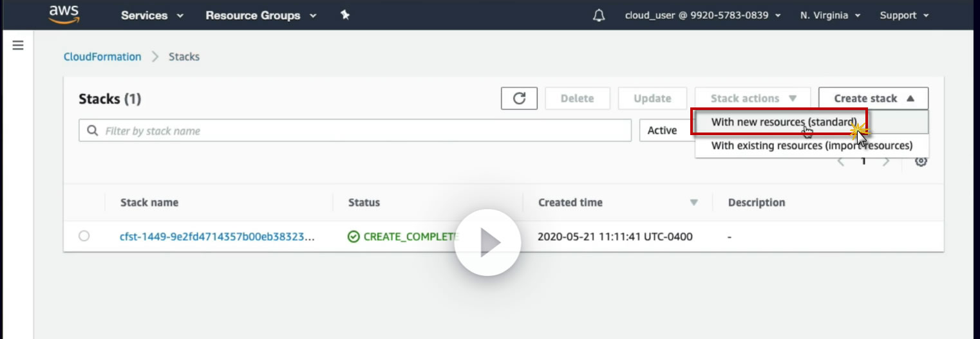Screen dimensions: 980x339
Task: Click the Stacks (1) heading
Action: [109, 98]
